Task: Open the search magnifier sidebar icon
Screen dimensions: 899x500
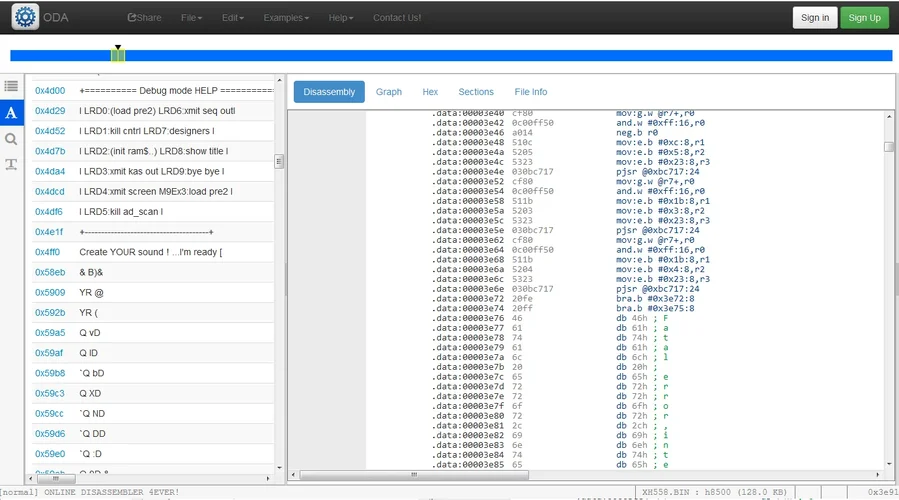Action: [11, 139]
